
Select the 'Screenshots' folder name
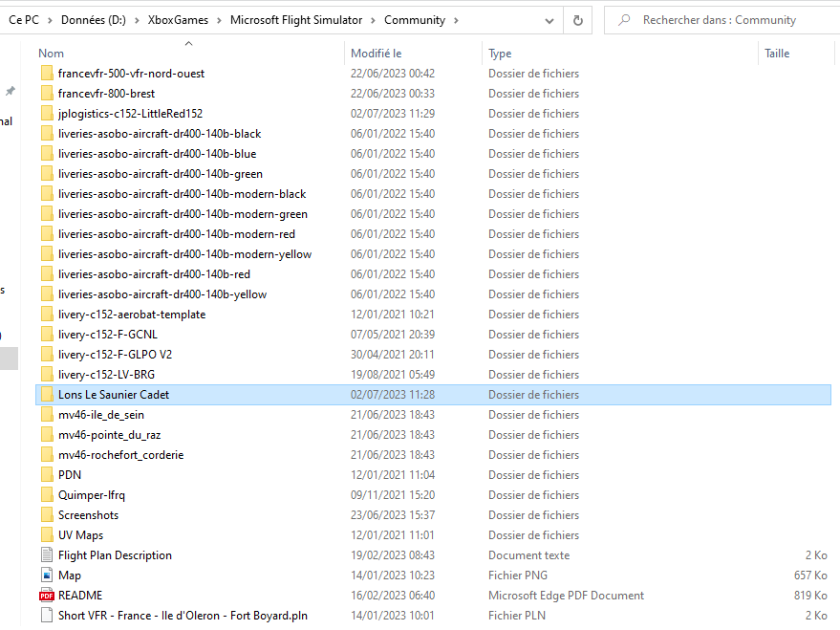[x=88, y=515]
